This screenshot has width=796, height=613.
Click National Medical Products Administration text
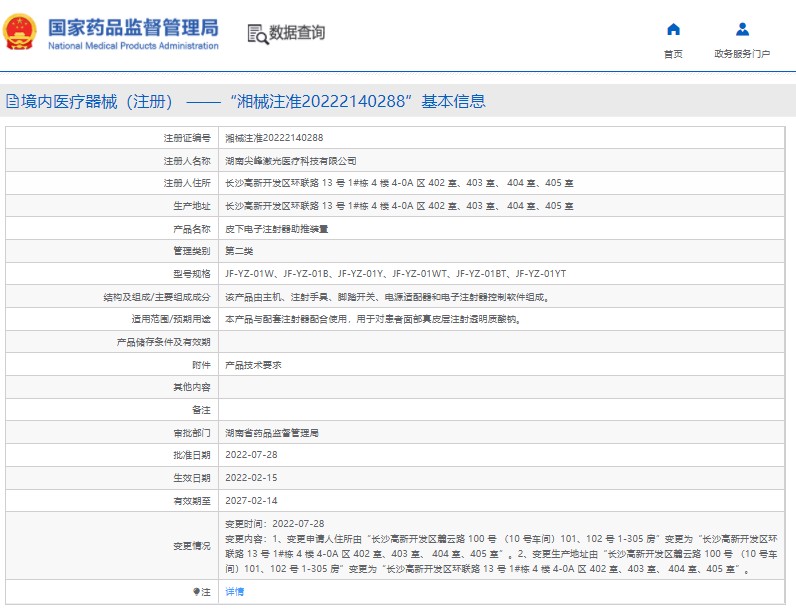pyautogui.click(x=133, y=46)
